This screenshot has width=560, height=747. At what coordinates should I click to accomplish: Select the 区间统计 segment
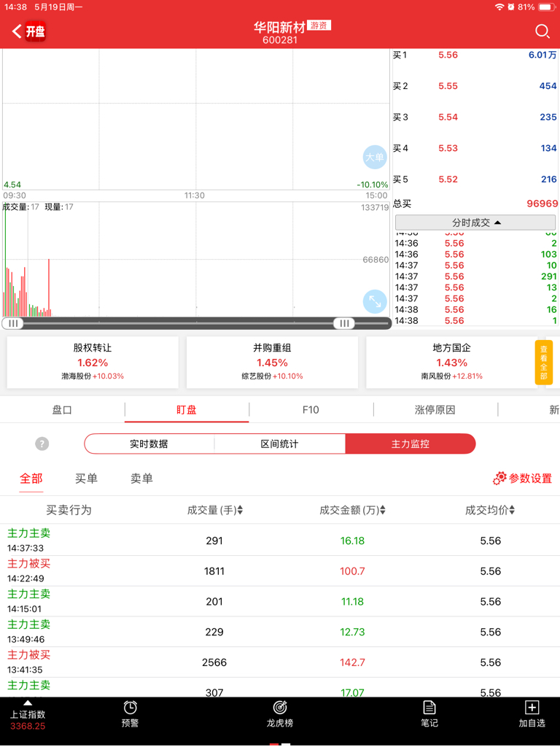[x=279, y=444]
